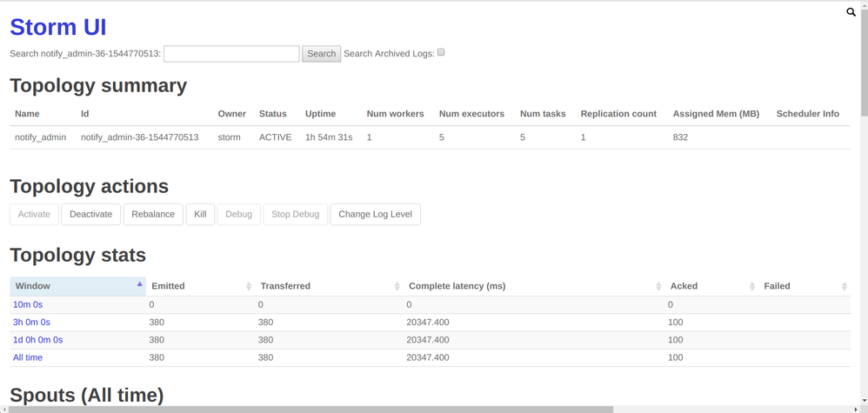Screen dimensions: 868x413
Task: Click the search magnifier icon at top right
Action: (x=851, y=11)
